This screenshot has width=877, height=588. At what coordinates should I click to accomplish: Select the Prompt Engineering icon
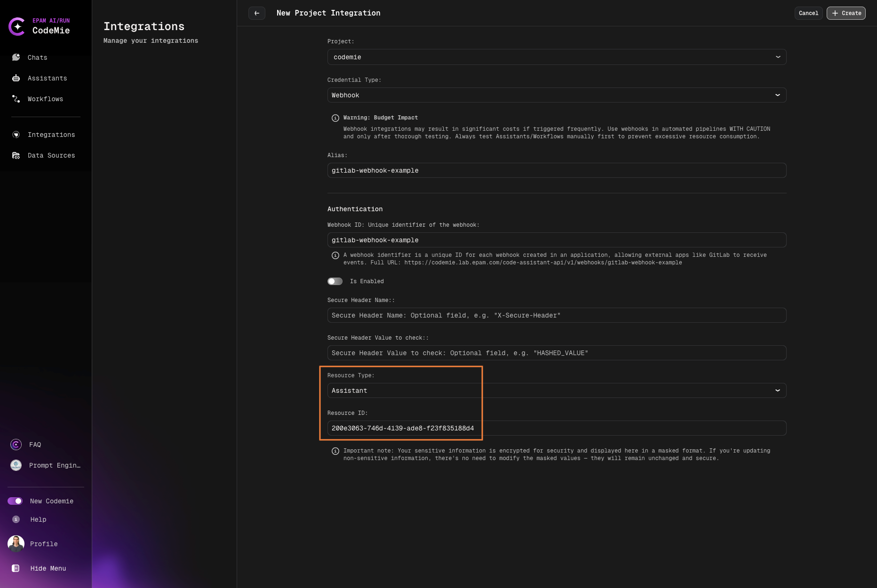pyautogui.click(x=16, y=465)
